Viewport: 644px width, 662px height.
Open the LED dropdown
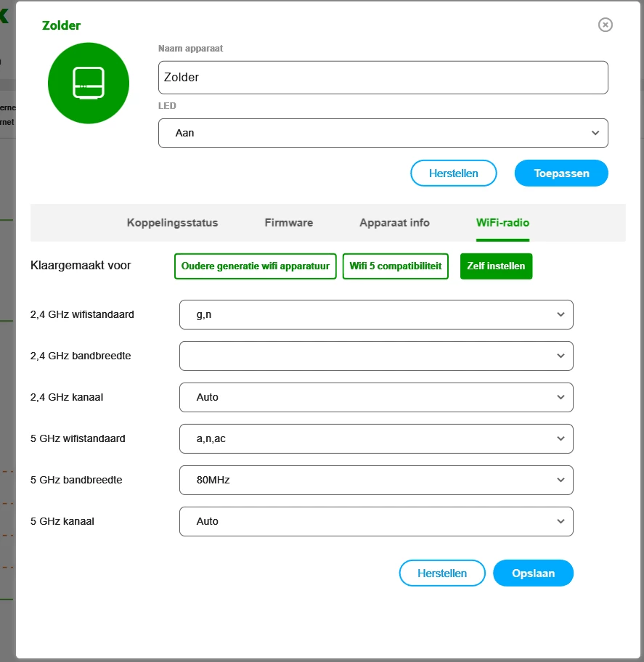click(383, 134)
